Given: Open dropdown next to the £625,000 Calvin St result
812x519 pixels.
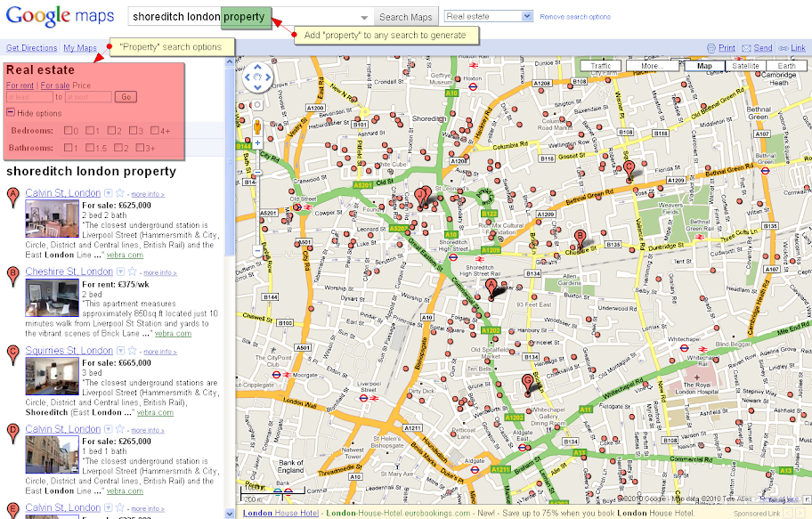Looking at the screenshot, I should coord(109,193).
